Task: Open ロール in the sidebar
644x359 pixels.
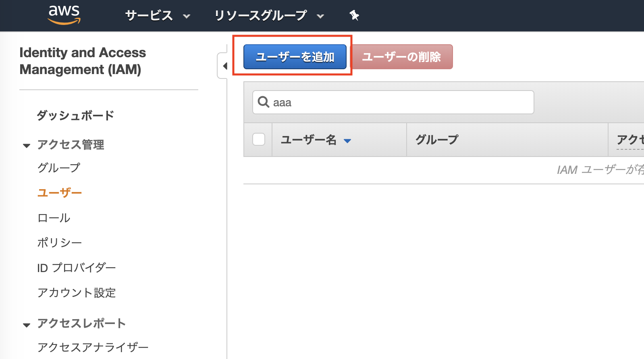Action: 54,218
